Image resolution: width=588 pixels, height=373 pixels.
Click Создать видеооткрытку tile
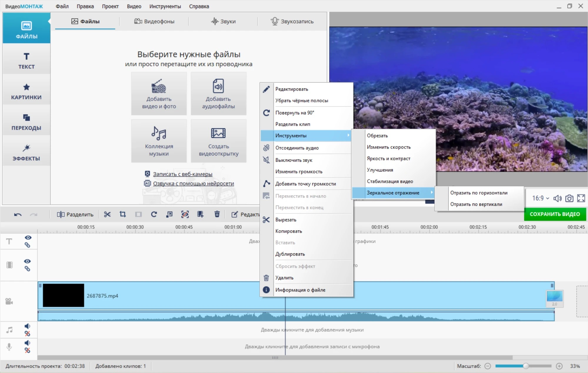tap(218, 141)
